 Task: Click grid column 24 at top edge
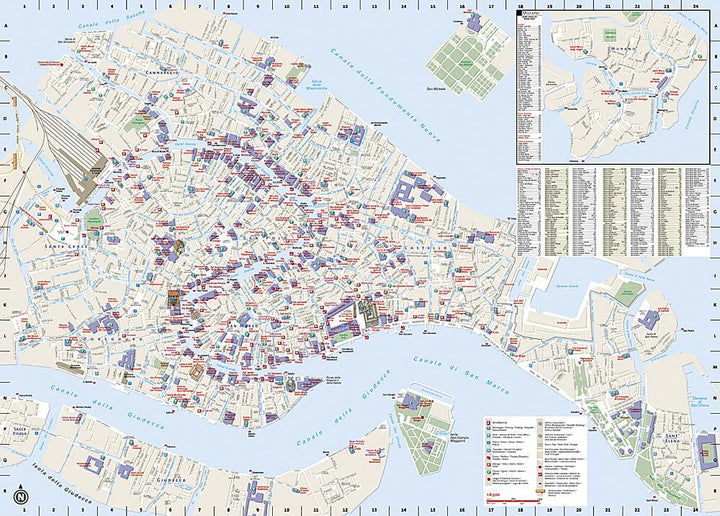(x=696, y=6)
